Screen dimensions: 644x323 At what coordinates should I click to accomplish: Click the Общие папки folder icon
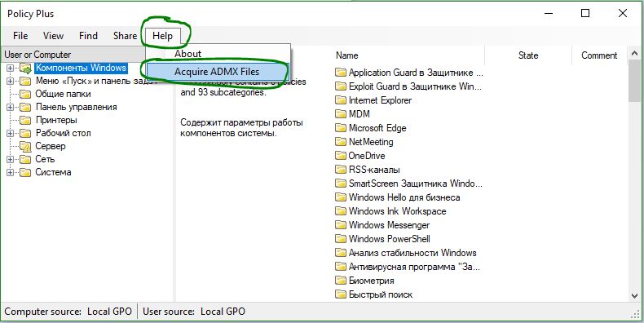[x=25, y=94]
